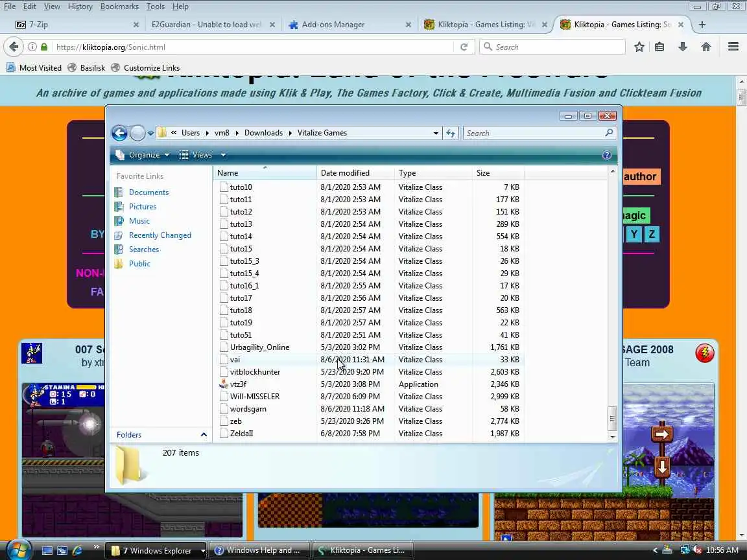Expand the Folders pane chevron
Viewport: 747px width, 560px height.
204,434
